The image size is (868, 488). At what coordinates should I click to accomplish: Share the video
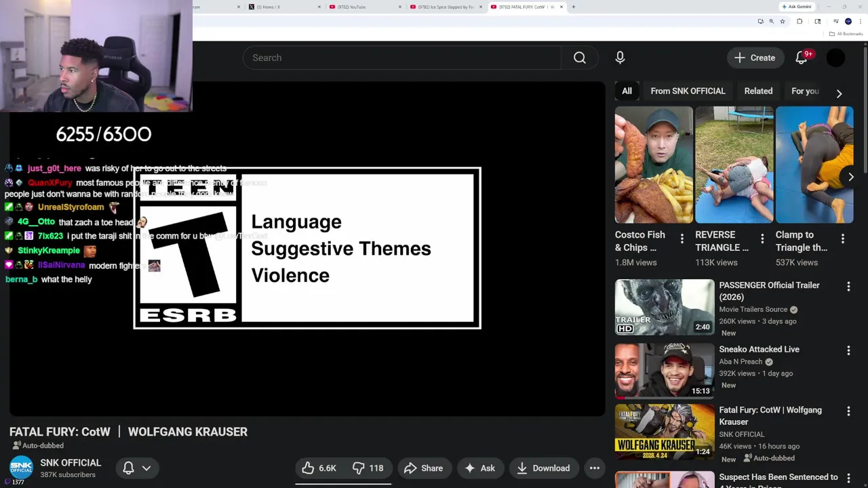click(423, 468)
